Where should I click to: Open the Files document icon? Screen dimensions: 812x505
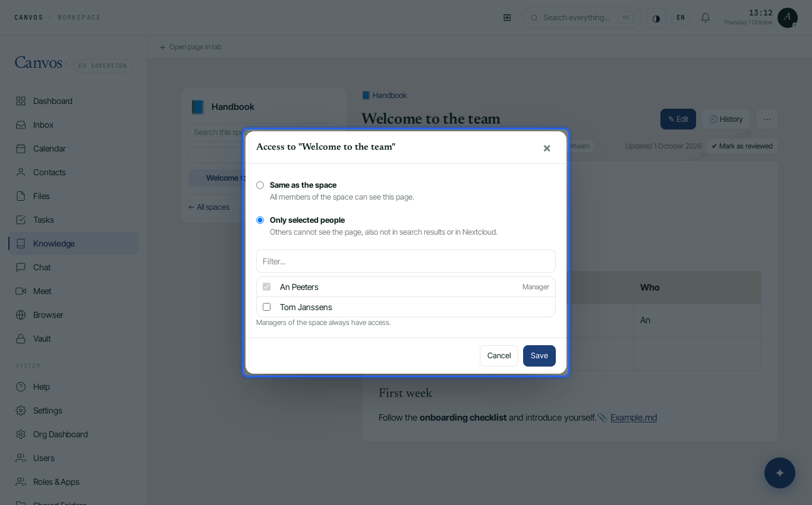21,196
